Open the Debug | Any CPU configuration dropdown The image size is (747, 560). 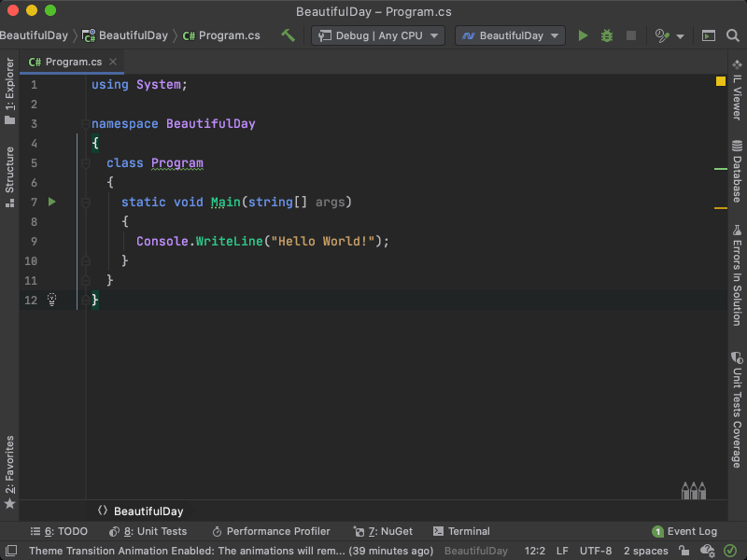click(378, 35)
